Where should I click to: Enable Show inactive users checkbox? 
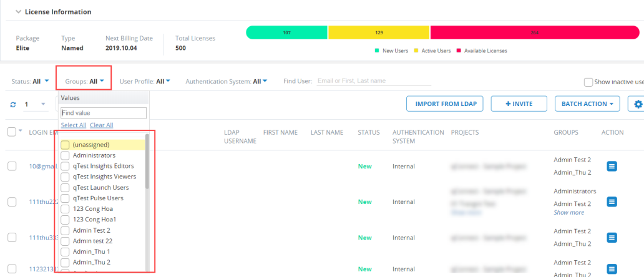[x=588, y=82]
